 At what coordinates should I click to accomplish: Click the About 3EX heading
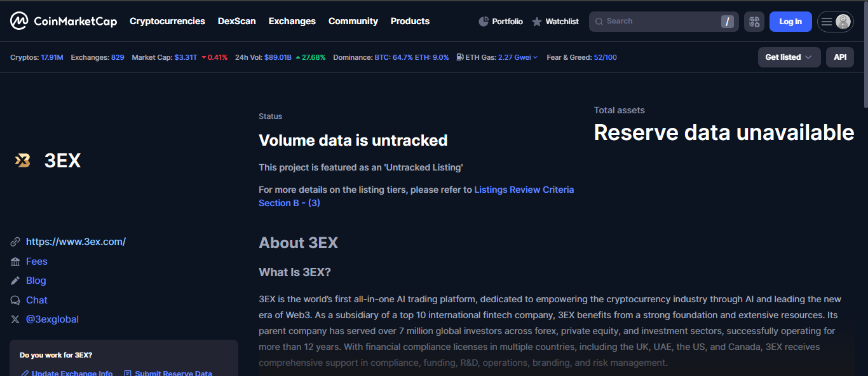(x=298, y=243)
